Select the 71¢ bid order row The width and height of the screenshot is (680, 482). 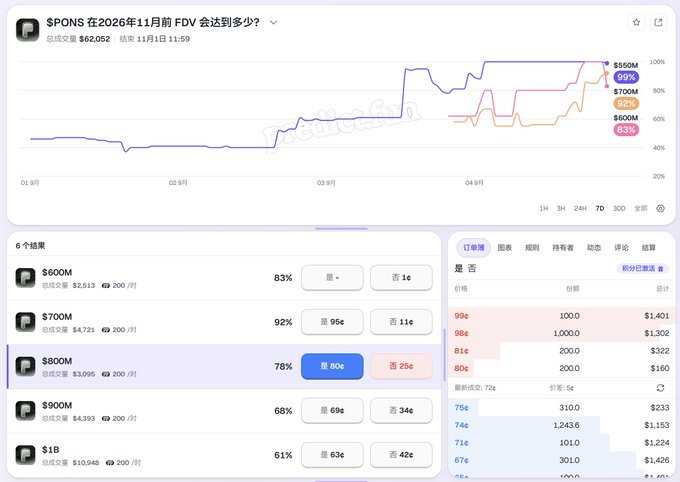tap(562, 443)
